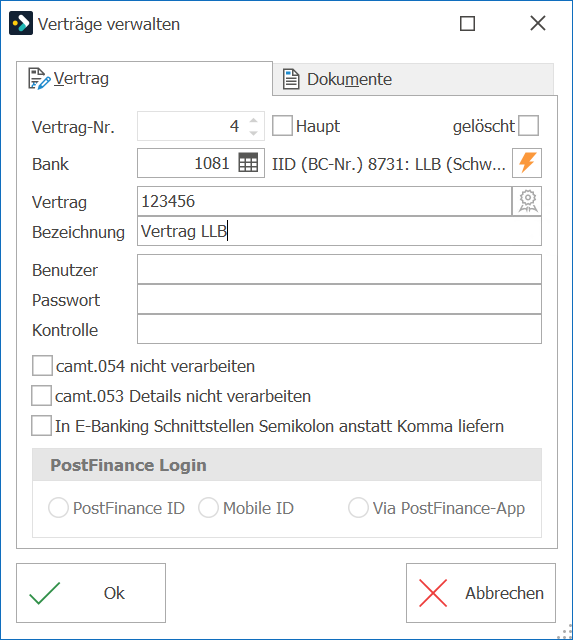Decrease Vertrag-Nr. with down arrow
Image resolution: width=573 pixels, height=640 pixels.
click(253, 132)
